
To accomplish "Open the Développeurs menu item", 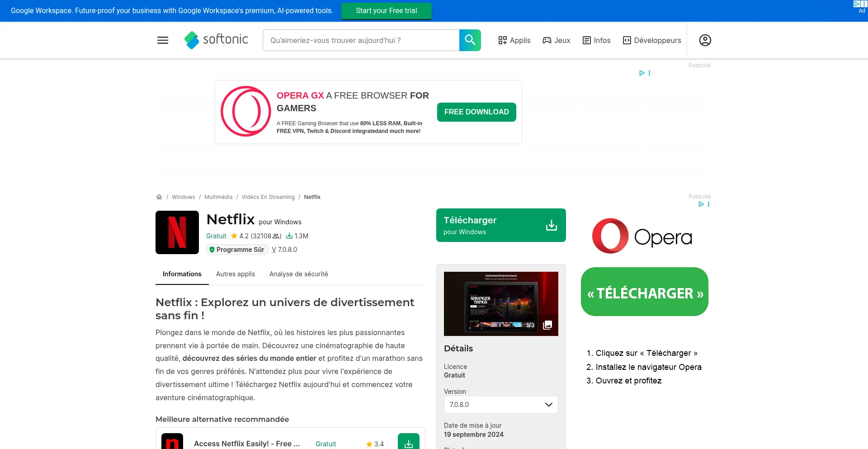I will 652,40.
